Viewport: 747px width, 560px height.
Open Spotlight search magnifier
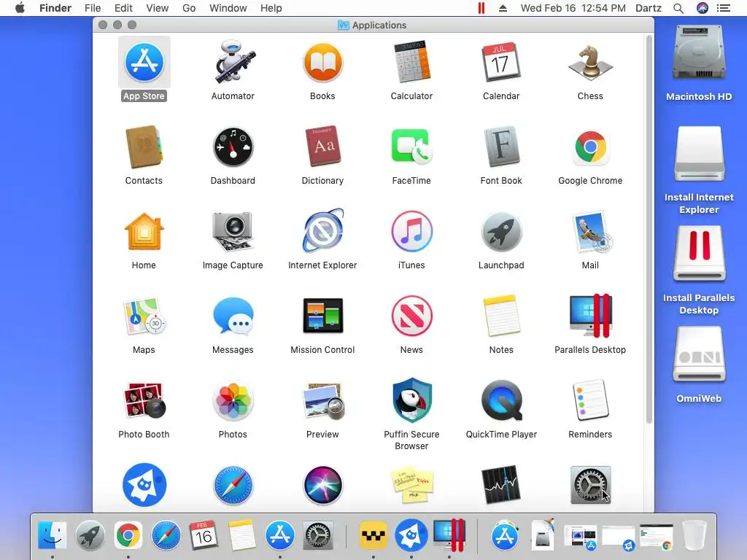pos(678,8)
